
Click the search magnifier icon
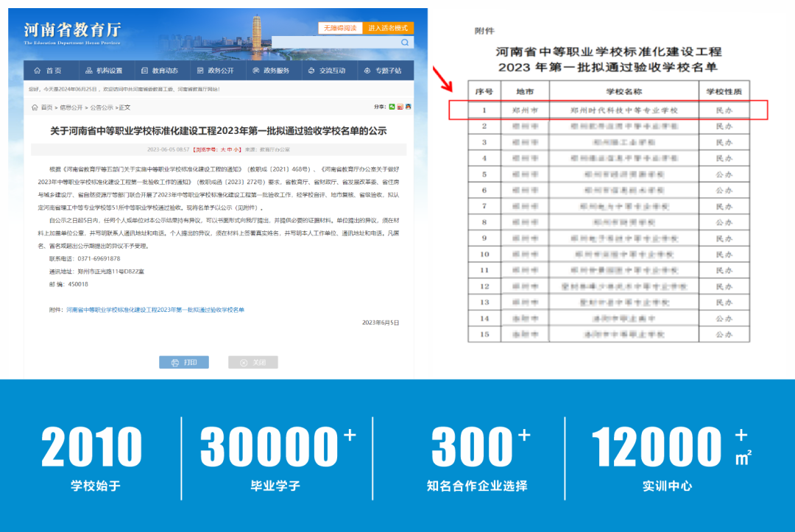coord(404,42)
